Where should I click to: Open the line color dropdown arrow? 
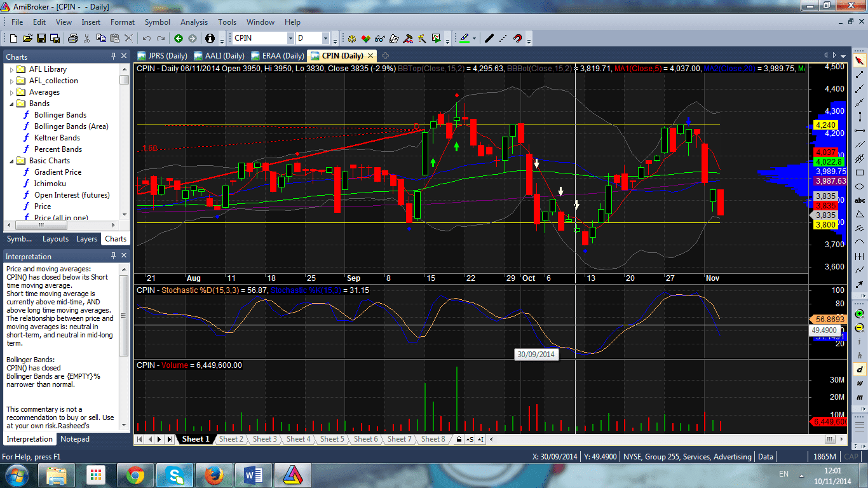pyautogui.click(x=474, y=38)
